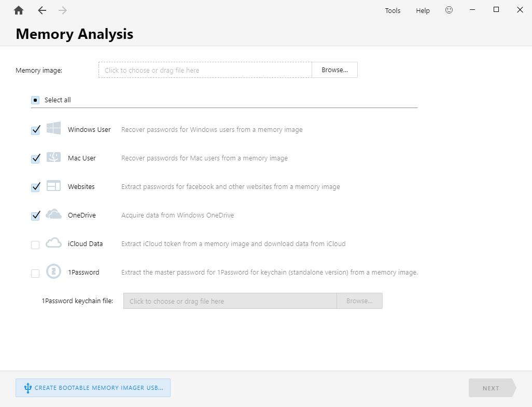The height and width of the screenshot is (407, 532).
Task: Click the OneDrive cloud icon
Action: [x=54, y=214]
